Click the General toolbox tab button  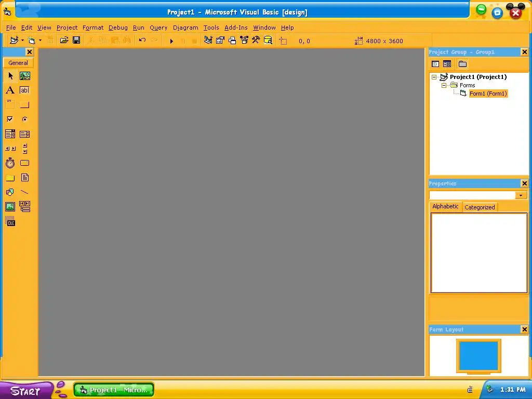point(18,63)
